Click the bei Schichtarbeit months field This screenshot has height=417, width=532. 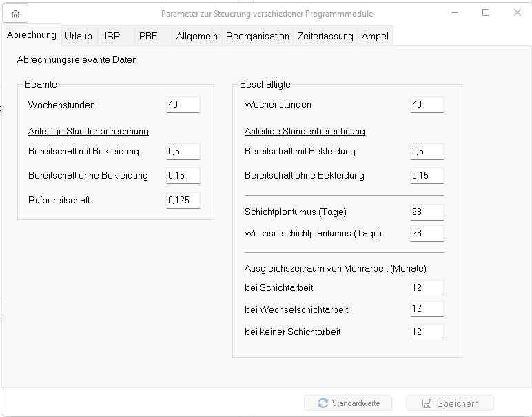(427, 287)
